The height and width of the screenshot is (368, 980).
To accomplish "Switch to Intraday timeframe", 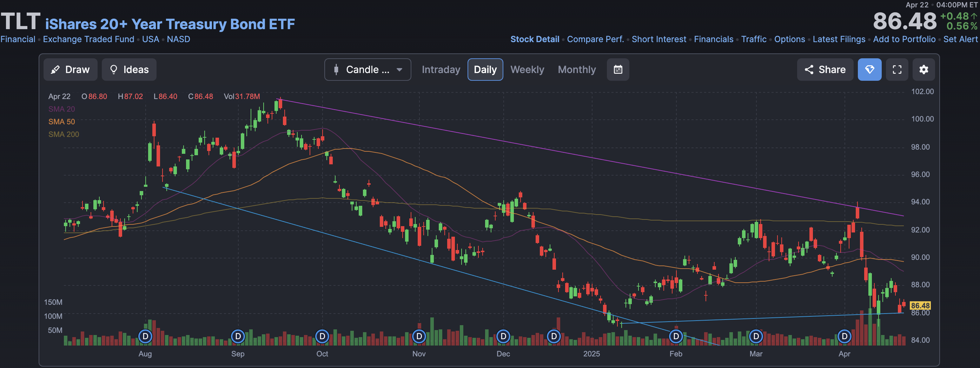I will click(x=441, y=70).
